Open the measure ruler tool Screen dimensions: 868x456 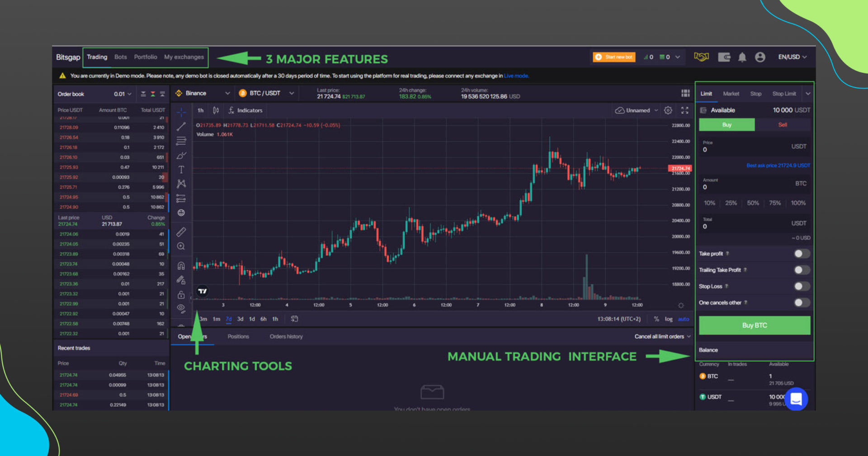click(x=181, y=232)
